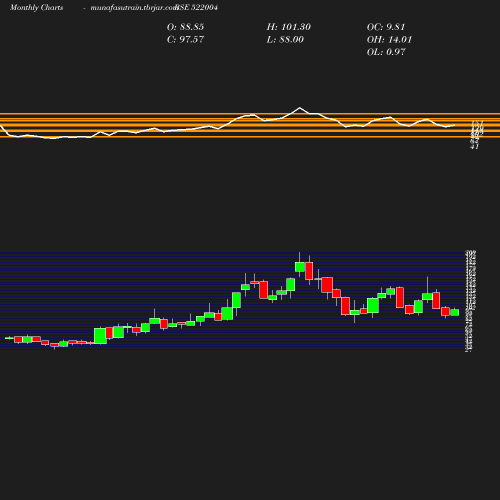Screen dimensions: 500x500
Task: Select the high value "H: 101.30"
Action: (289, 27)
